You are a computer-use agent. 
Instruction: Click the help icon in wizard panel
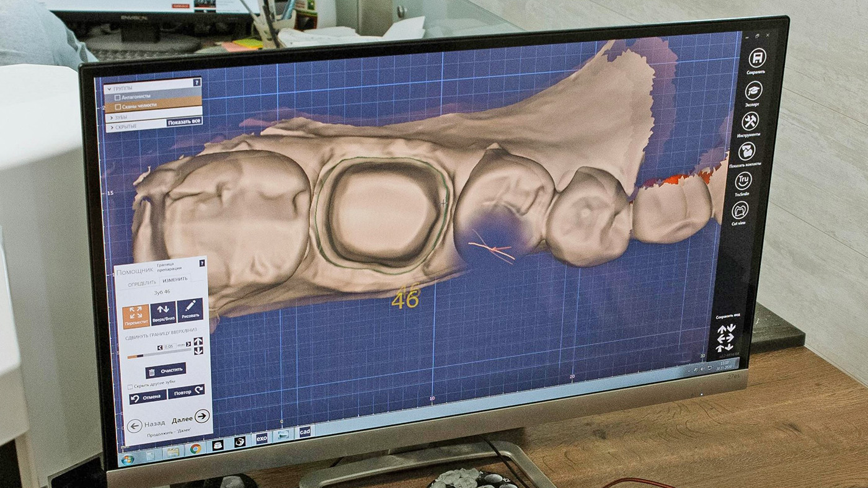(201, 264)
